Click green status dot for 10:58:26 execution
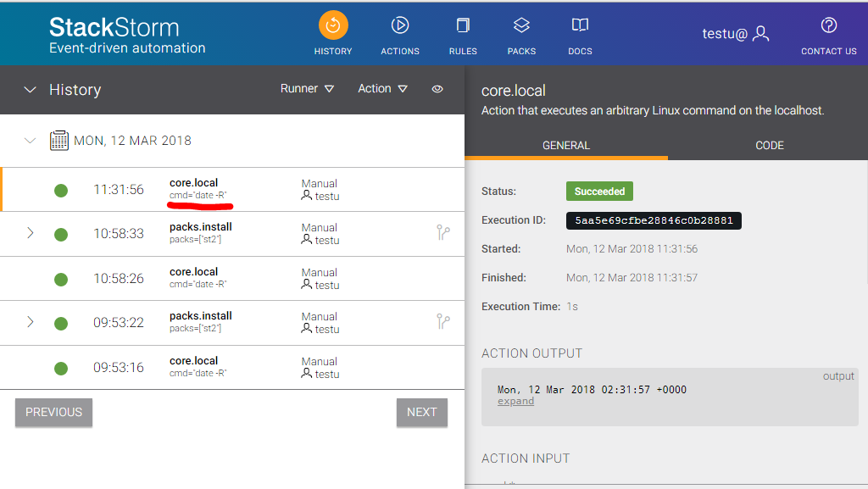This screenshot has width=868, height=489. (x=61, y=280)
